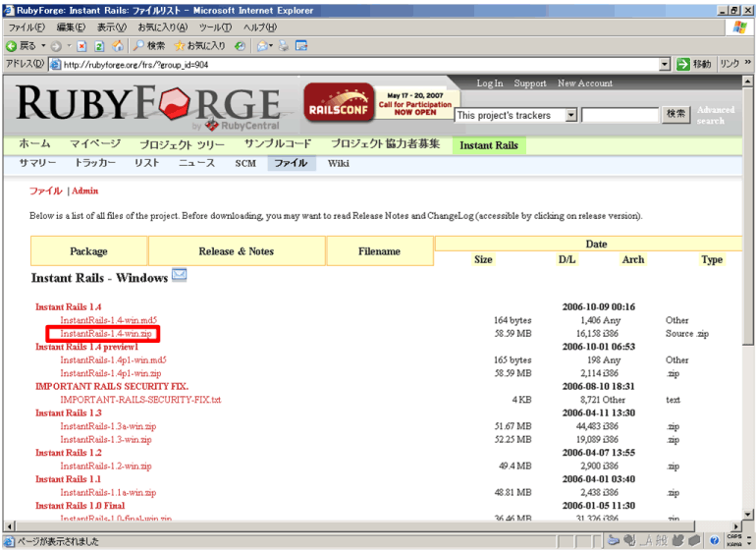Click the vertical scrollbar up arrow
The image size is (756, 550).
(747, 82)
